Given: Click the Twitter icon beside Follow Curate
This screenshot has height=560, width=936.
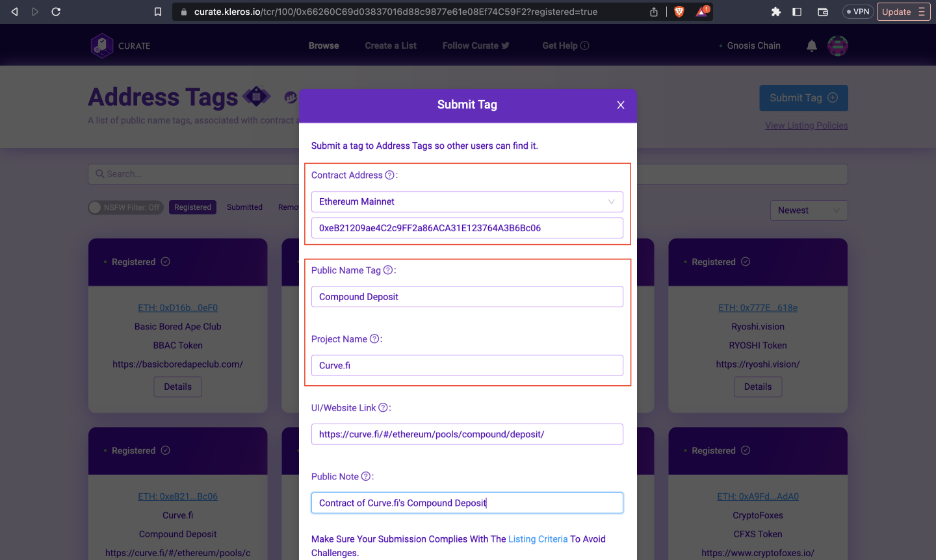Looking at the screenshot, I should [x=505, y=45].
